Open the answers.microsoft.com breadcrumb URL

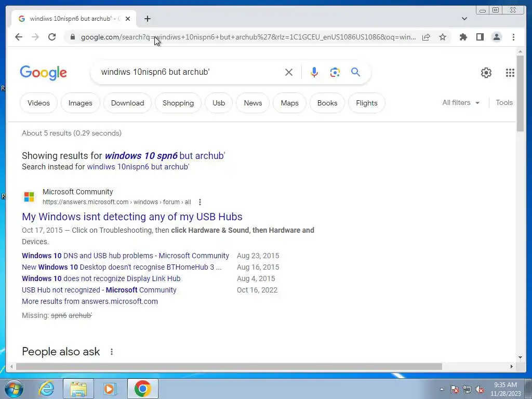click(x=117, y=202)
